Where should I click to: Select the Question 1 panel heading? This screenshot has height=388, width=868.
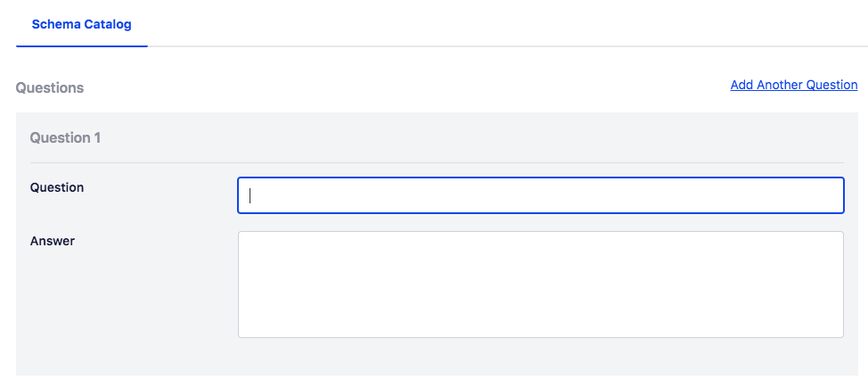click(x=65, y=138)
